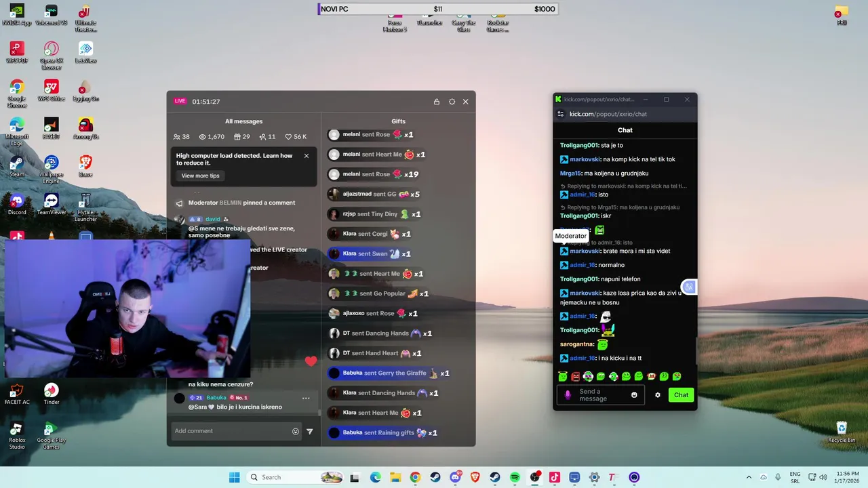Open Hytale Launcher desktop shortcut
This screenshot has width=868, height=488.
[85, 207]
